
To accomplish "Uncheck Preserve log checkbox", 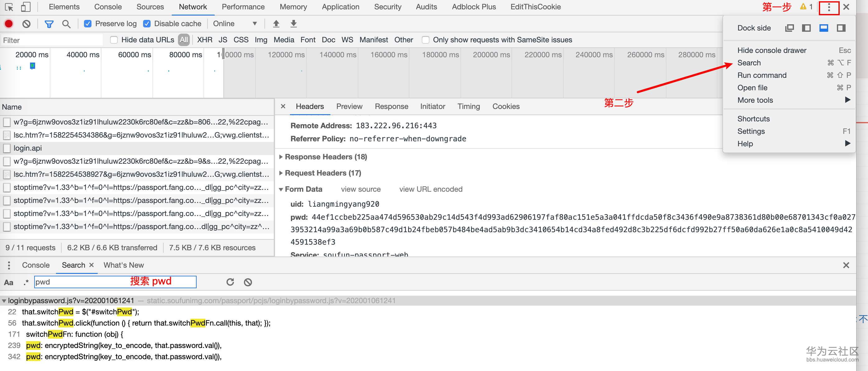I will coord(88,24).
